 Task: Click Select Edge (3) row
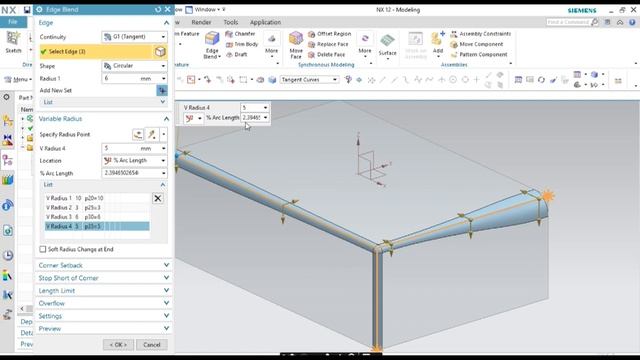pyautogui.click(x=96, y=51)
